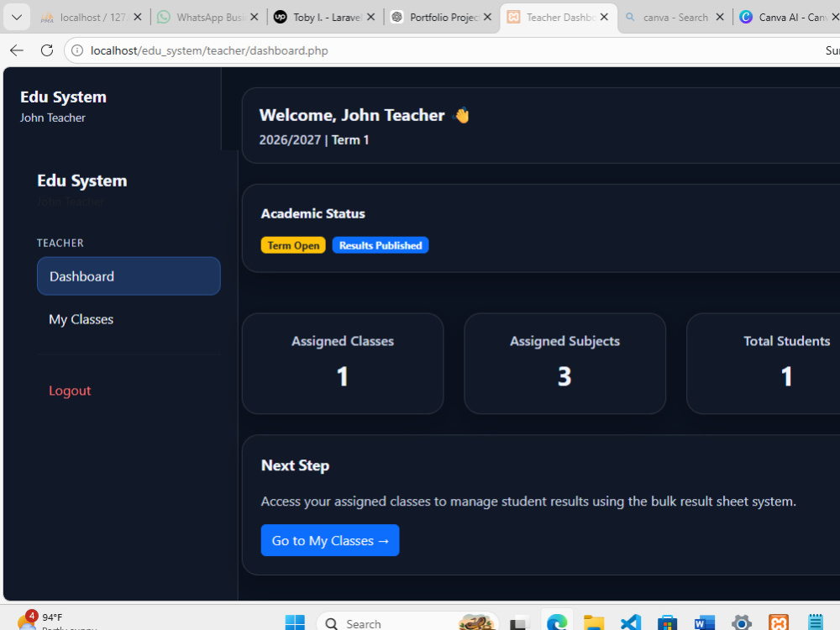The width and height of the screenshot is (840, 630).
Task: Close the Teacher Dashboard tab
Action: (604, 17)
